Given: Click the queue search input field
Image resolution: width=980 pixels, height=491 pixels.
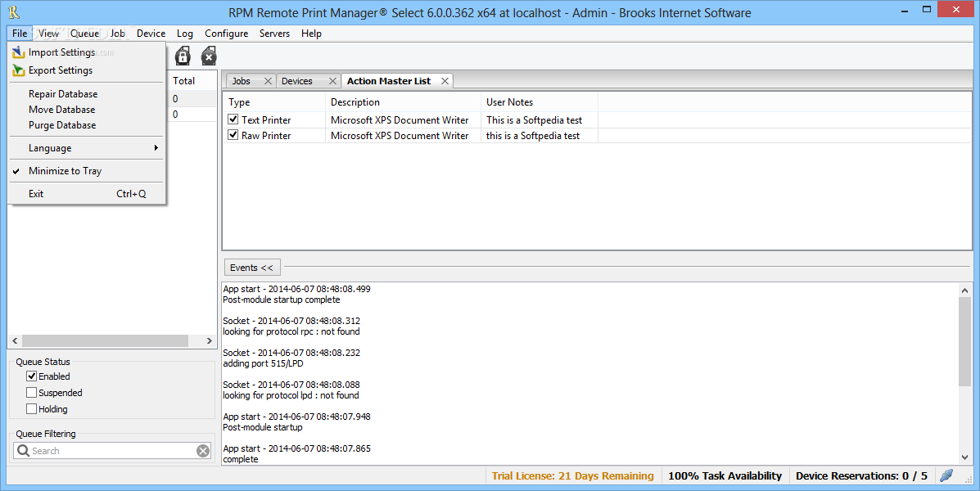Looking at the screenshot, I should [112, 451].
